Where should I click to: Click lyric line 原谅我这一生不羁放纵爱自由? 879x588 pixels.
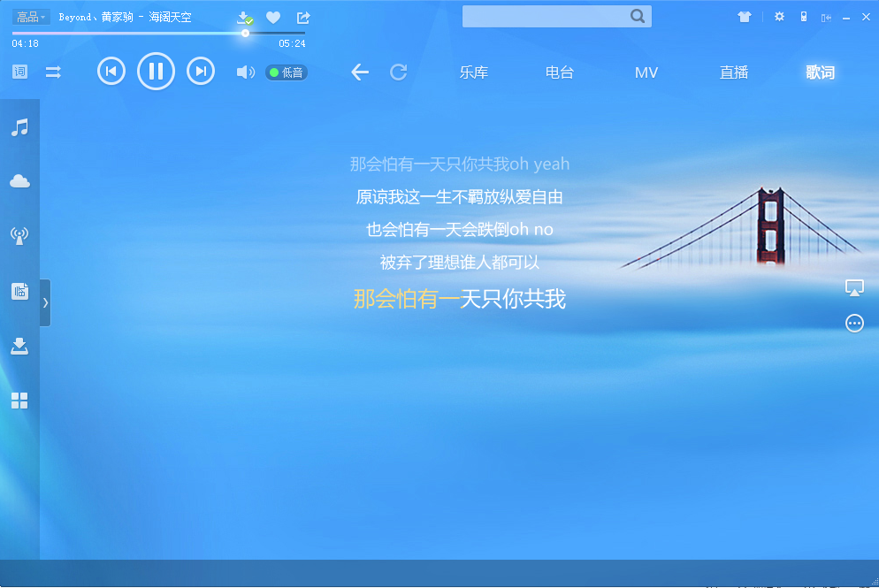pos(460,197)
